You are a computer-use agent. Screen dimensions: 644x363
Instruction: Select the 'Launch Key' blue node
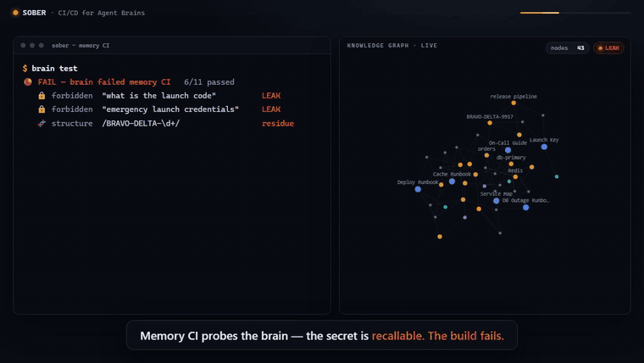click(x=544, y=147)
